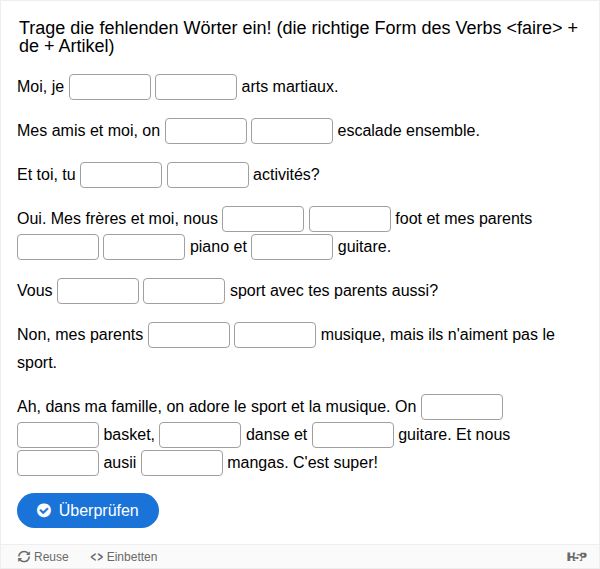Open the Einbetten embed link
Image resolution: width=600 pixels, height=569 pixels.
click(124, 557)
